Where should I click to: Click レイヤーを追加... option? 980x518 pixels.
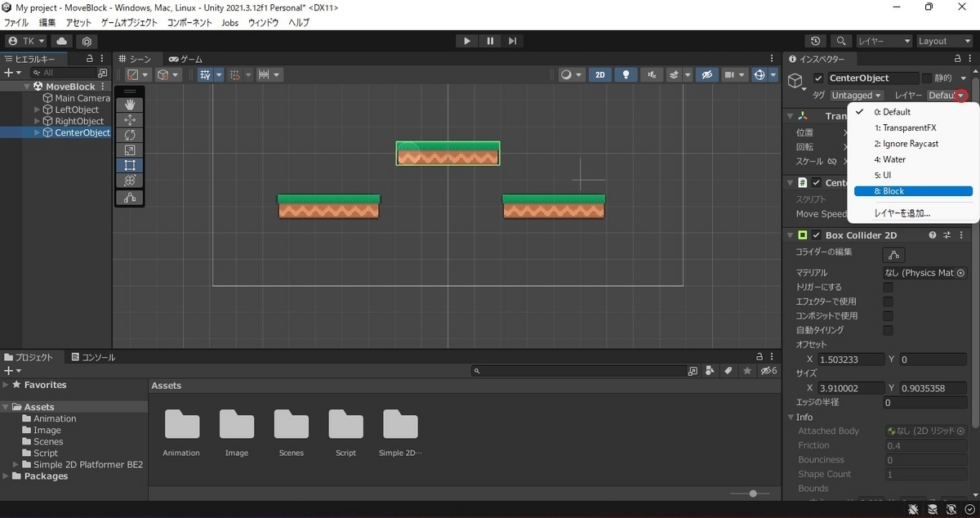click(x=913, y=213)
